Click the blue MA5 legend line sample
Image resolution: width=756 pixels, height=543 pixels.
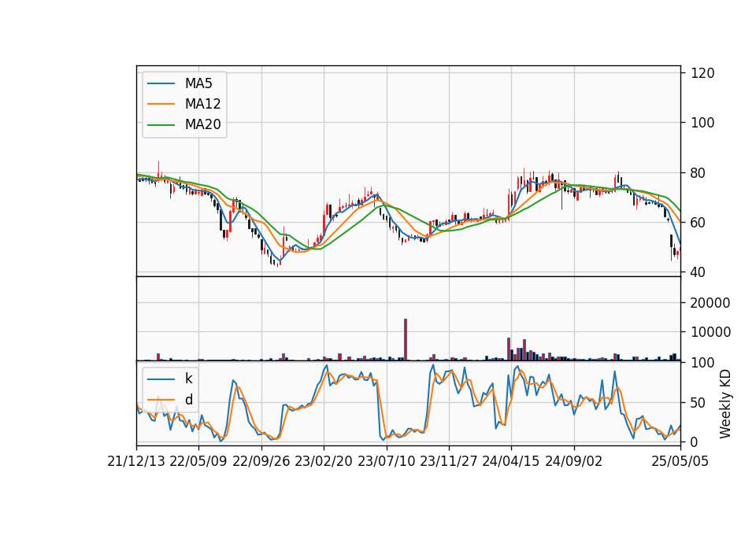[x=161, y=83]
